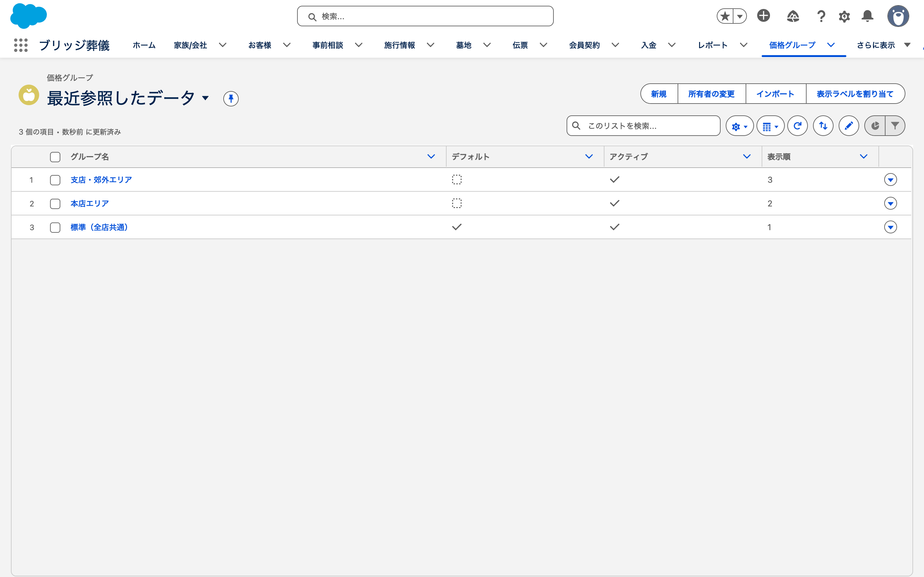924x577 pixels.
Task: Refresh the list with the refresh icon
Action: [797, 126]
